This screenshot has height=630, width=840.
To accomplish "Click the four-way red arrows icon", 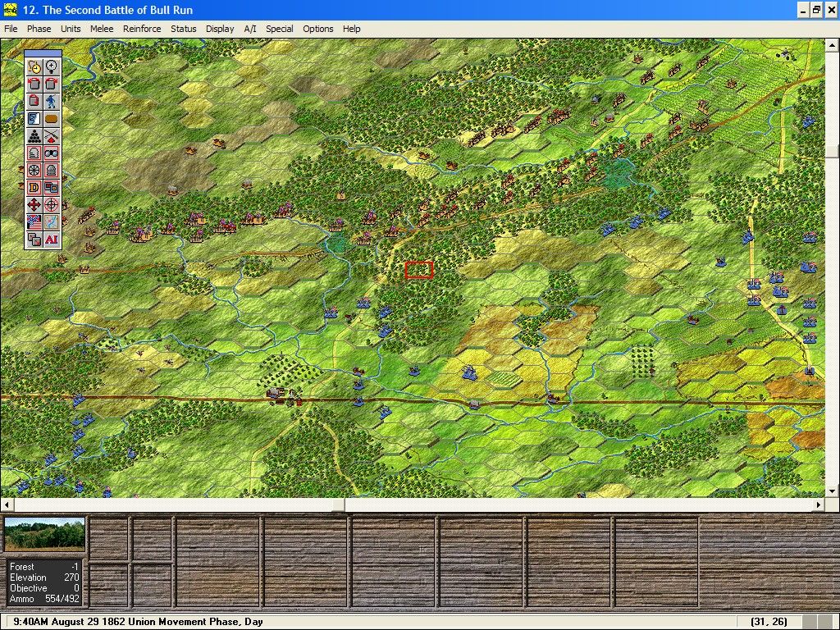I will (34, 204).
